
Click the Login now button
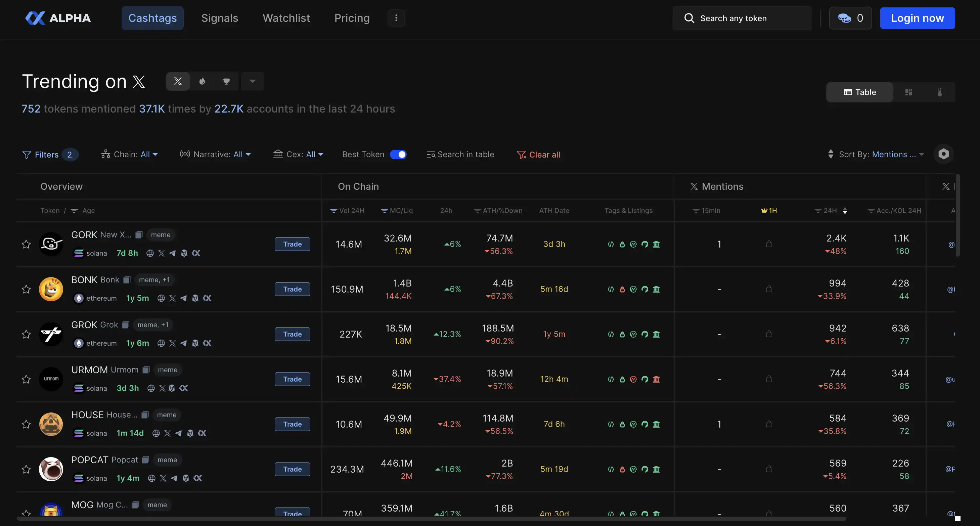pyautogui.click(x=917, y=18)
